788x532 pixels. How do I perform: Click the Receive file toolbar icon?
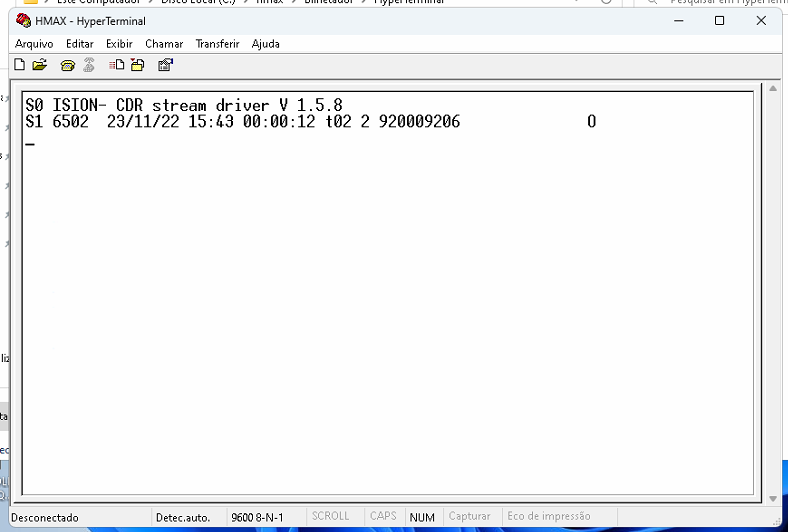coord(137,65)
